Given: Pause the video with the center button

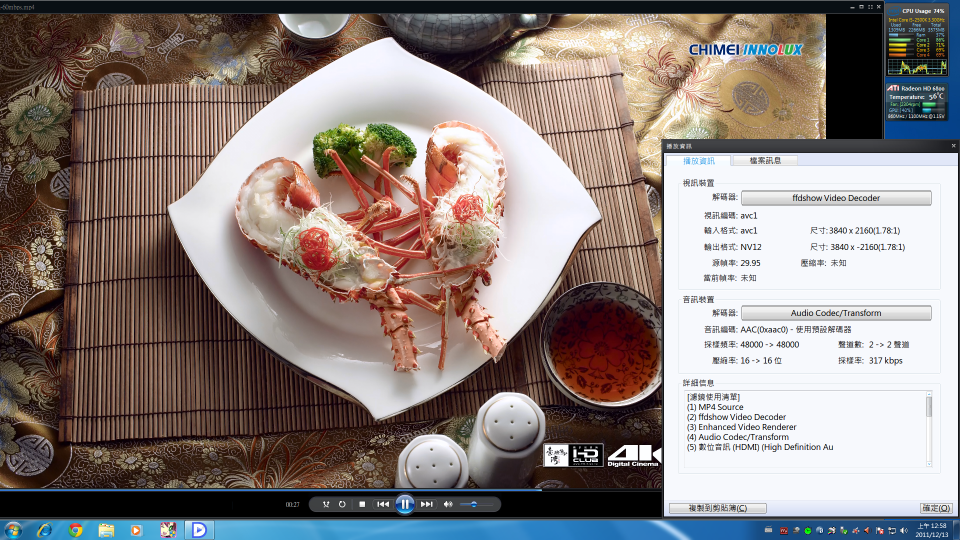Looking at the screenshot, I should point(405,504).
